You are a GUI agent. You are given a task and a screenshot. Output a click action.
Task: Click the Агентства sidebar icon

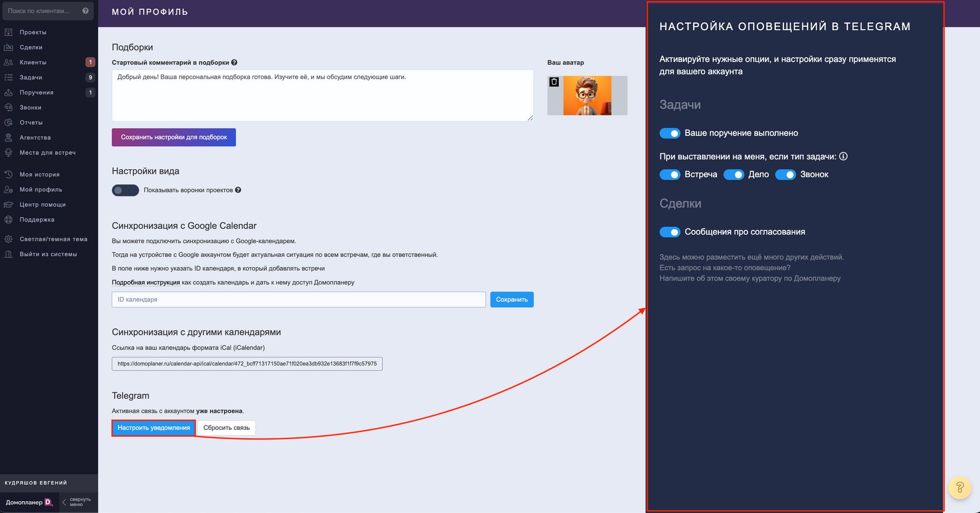tap(8, 137)
